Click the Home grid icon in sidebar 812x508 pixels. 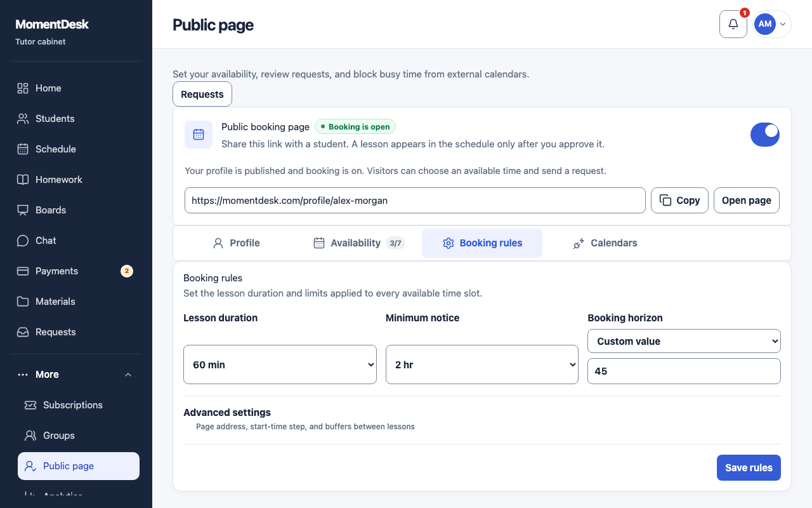coord(23,88)
